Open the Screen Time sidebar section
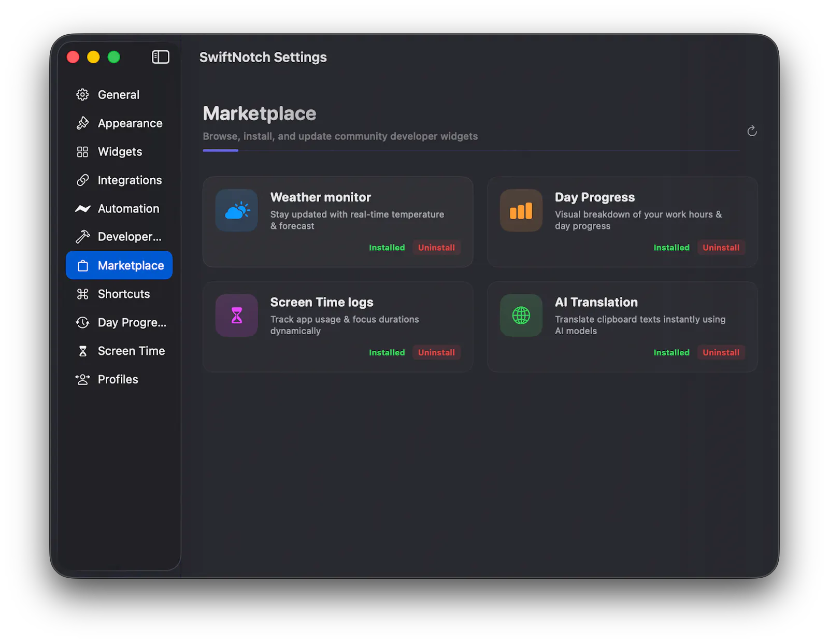This screenshot has height=644, width=829. coord(119,351)
